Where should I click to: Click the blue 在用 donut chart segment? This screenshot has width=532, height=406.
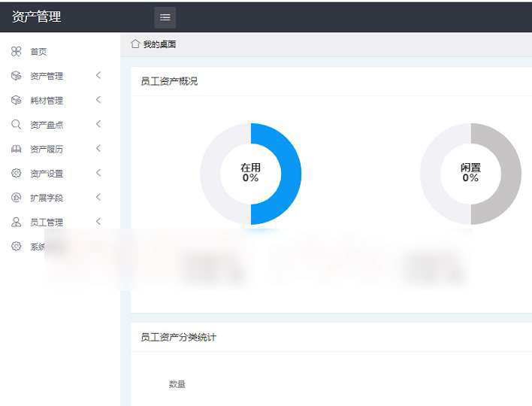pos(290,174)
